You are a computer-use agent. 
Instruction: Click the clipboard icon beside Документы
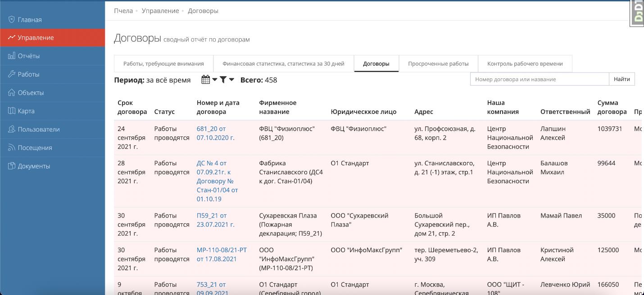(x=12, y=166)
